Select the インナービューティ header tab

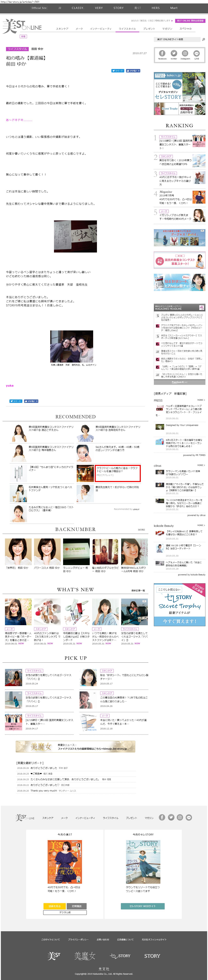tap(101, 29)
